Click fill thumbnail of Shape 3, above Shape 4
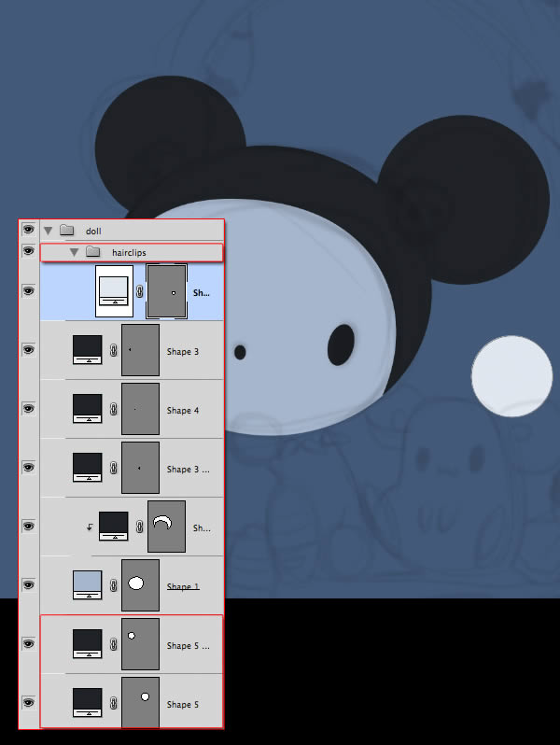560x745 pixels. [x=88, y=350]
